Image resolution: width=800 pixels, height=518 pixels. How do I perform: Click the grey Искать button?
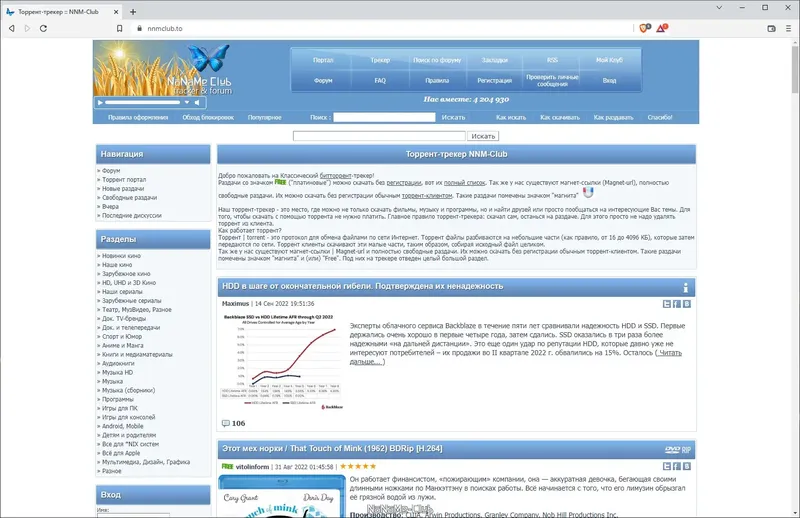(x=483, y=136)
